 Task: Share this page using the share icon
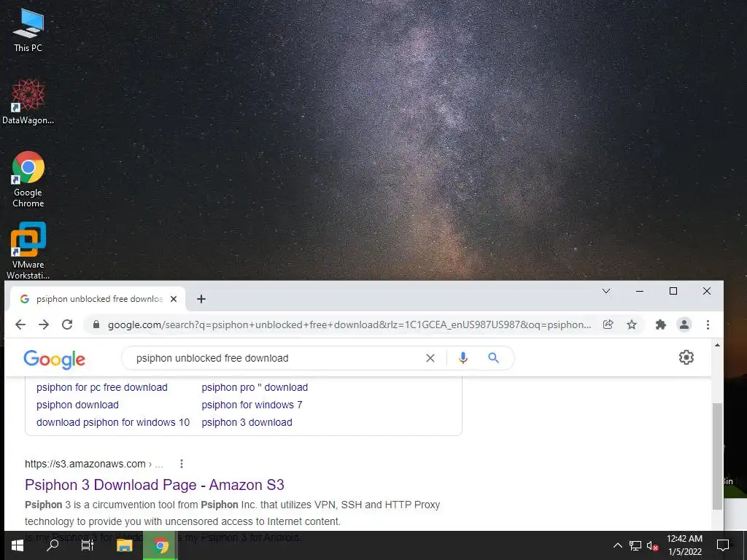pos(608,324)
